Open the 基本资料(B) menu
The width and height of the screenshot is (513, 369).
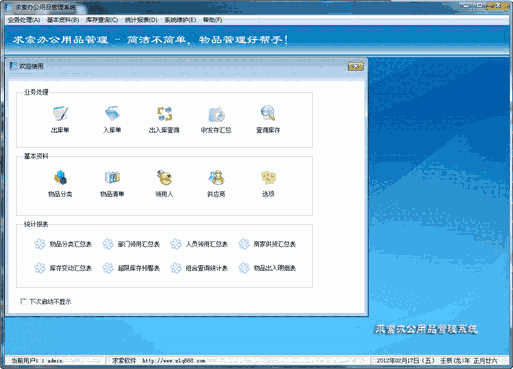[x=63, y=20]
